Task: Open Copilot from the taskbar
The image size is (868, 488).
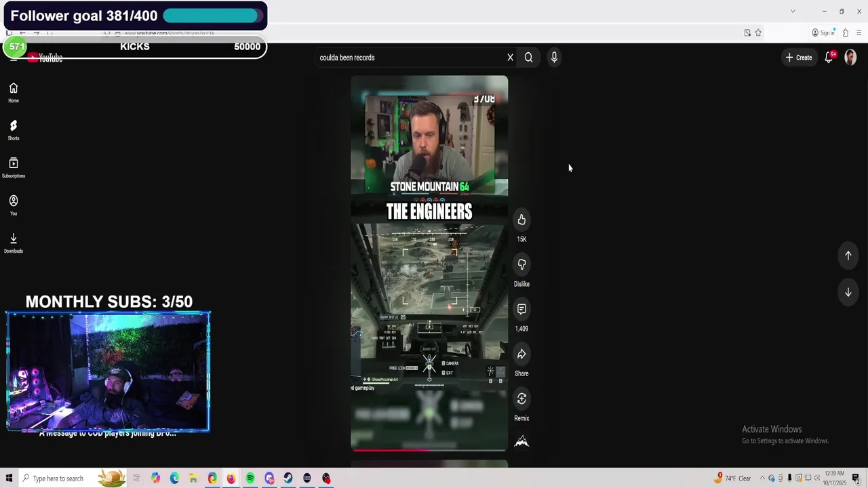Action: [x=155, y=479]
